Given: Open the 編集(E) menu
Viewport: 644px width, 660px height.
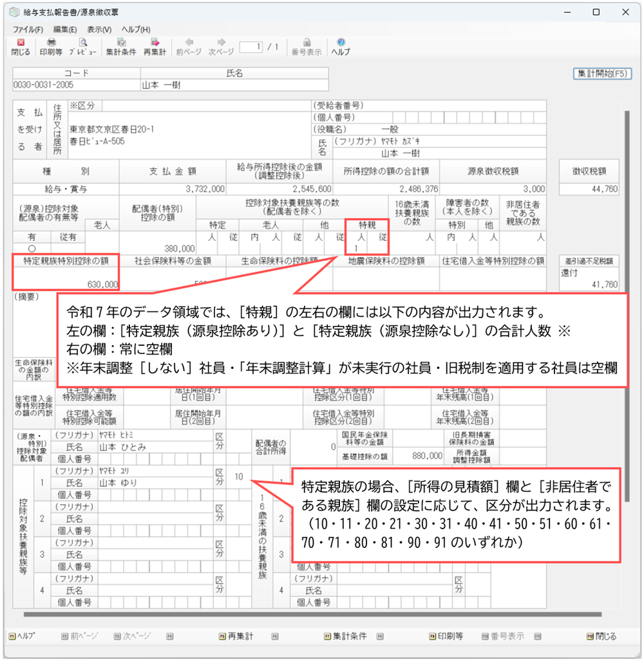Looking at the screenshot, I should tap(65, 30).
